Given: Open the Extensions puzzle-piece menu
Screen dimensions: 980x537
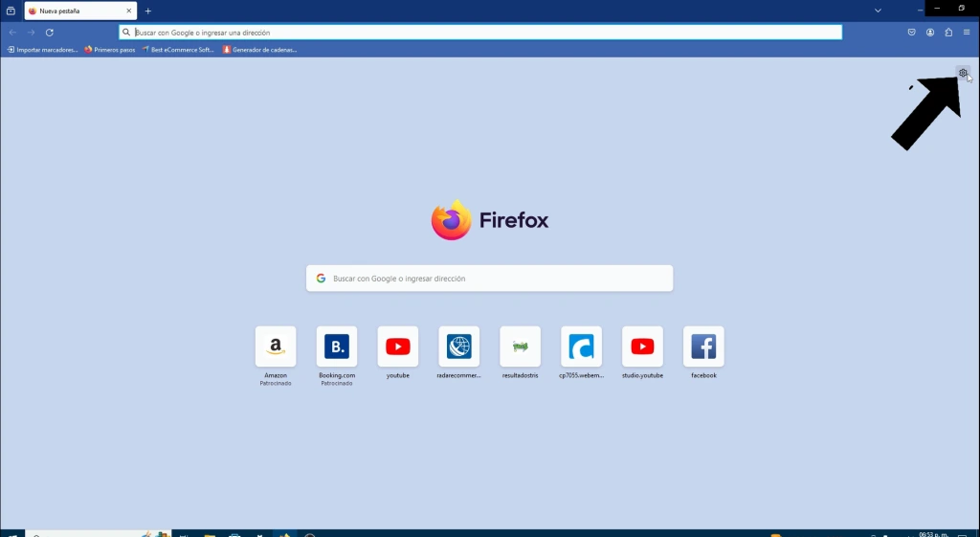Looking at the screenshot, I should click(948, 33).
